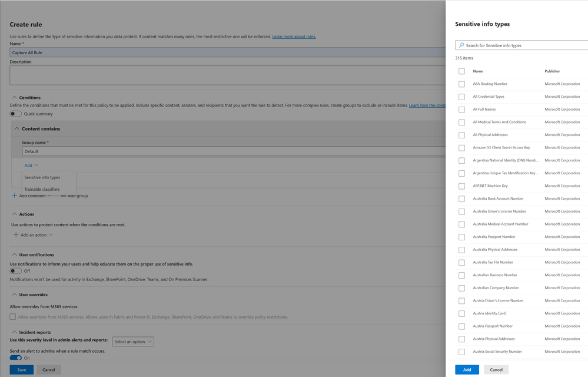Check the Austria Identity Card checkbox
This screenshot has height=377, width=588.
tap(461, 313)
